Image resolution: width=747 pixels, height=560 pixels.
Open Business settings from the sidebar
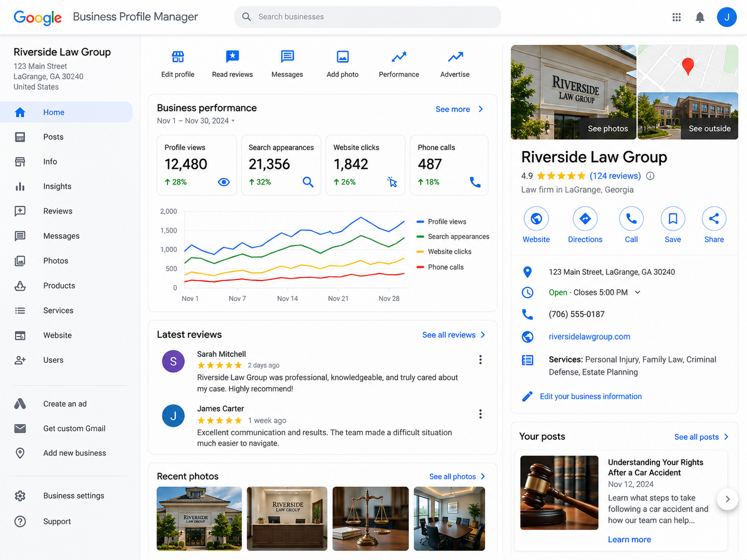tap(67, 496)
